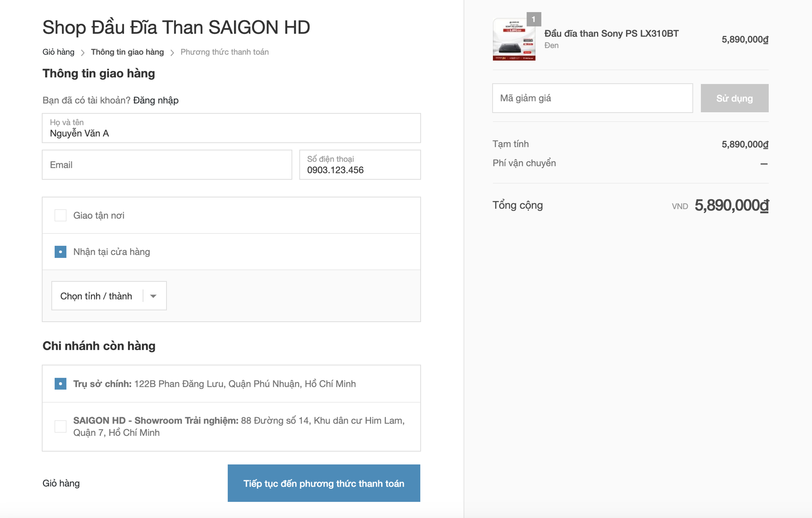
Task: Go to Giỏ hàng breadcrumb
Action: pos(58,52)
